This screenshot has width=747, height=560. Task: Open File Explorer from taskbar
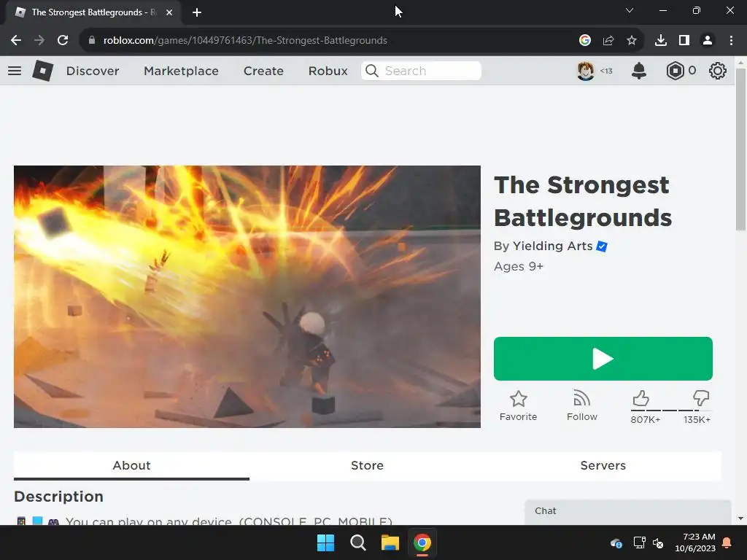coord(390,542)
